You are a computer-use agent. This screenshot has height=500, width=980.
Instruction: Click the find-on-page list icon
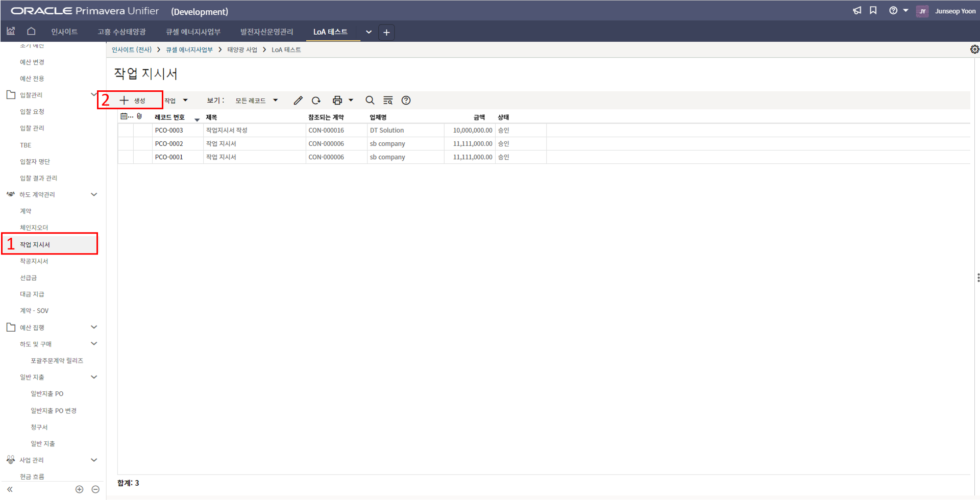(388, 101)
